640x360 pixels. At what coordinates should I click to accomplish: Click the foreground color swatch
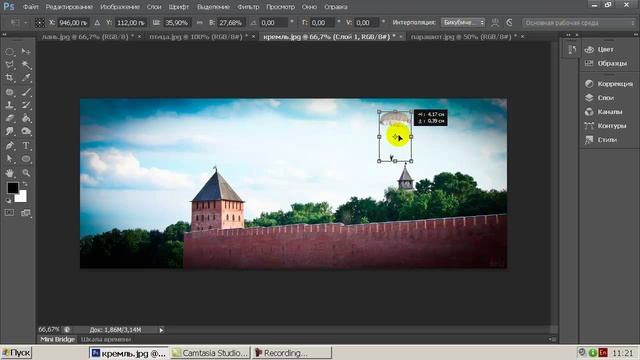coord(12,187)
